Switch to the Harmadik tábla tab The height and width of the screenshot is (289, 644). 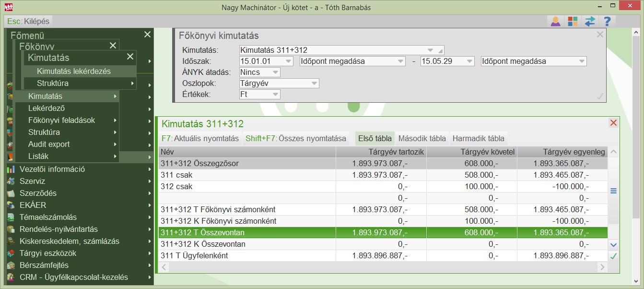[x=478, y=138]
